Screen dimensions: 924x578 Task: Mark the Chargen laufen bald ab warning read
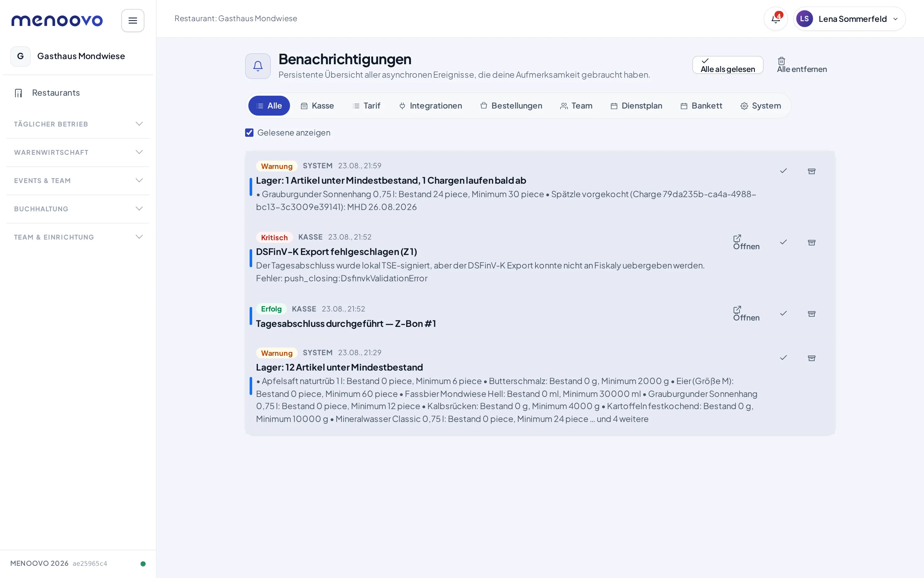click(x=783, y=171)
